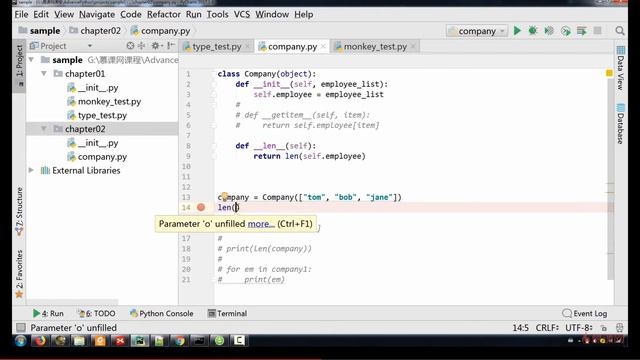Screen dimensions: 640x360
Task: Click scroll-from-source target icon in Project panel
Action: pos(130,46)
